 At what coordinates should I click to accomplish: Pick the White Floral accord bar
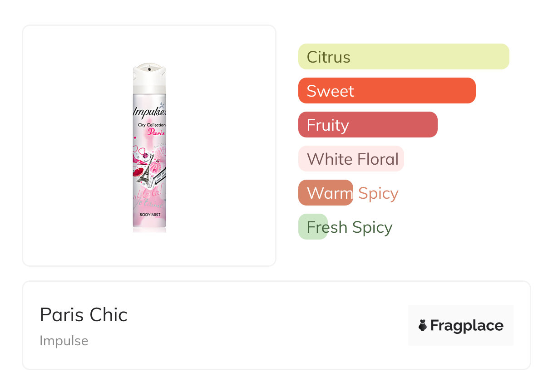coord(351,159)
